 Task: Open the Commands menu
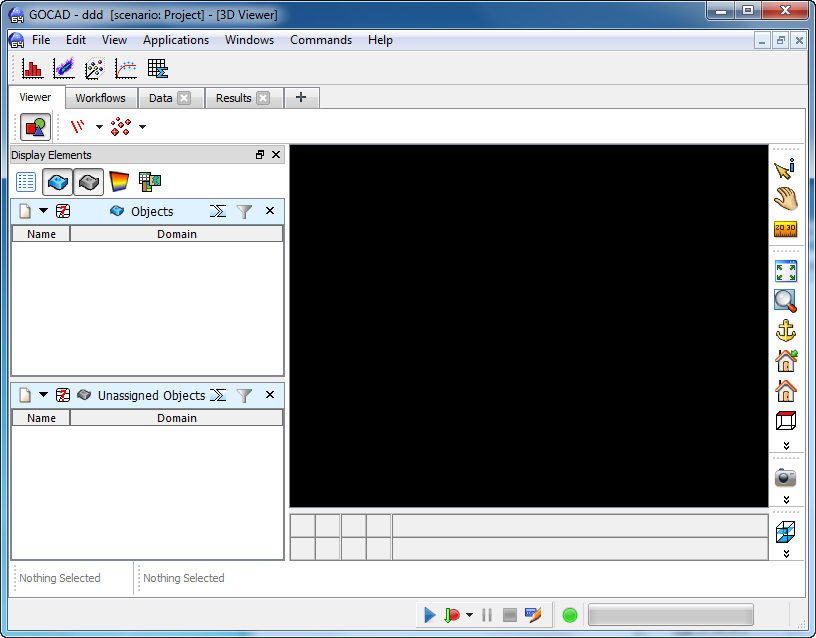click(321, 40)
